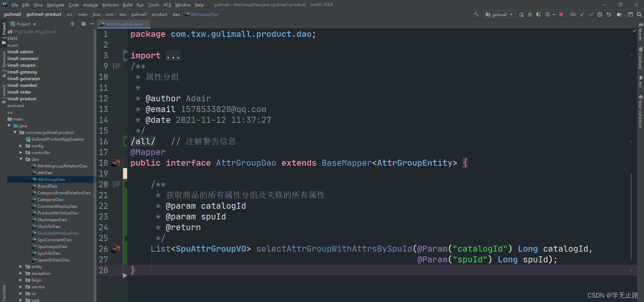Collapse the java source folder
The height and width of the screenshot is (302, 644).
[9, 125]
